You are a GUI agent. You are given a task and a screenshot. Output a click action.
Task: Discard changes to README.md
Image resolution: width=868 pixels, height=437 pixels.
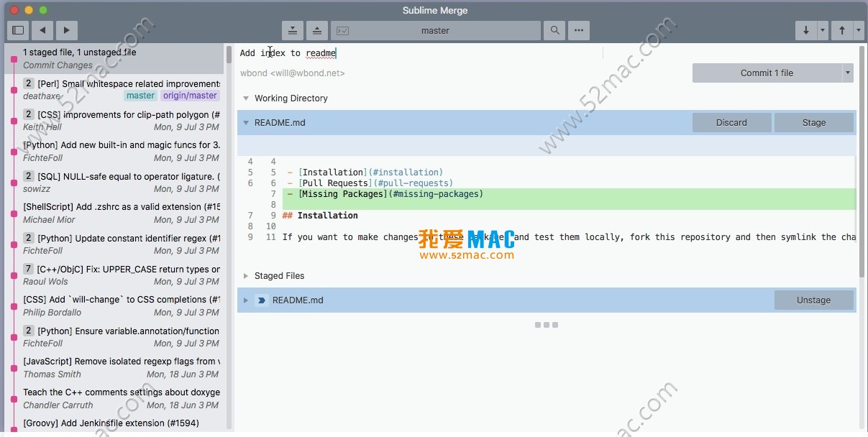(731, 122)
